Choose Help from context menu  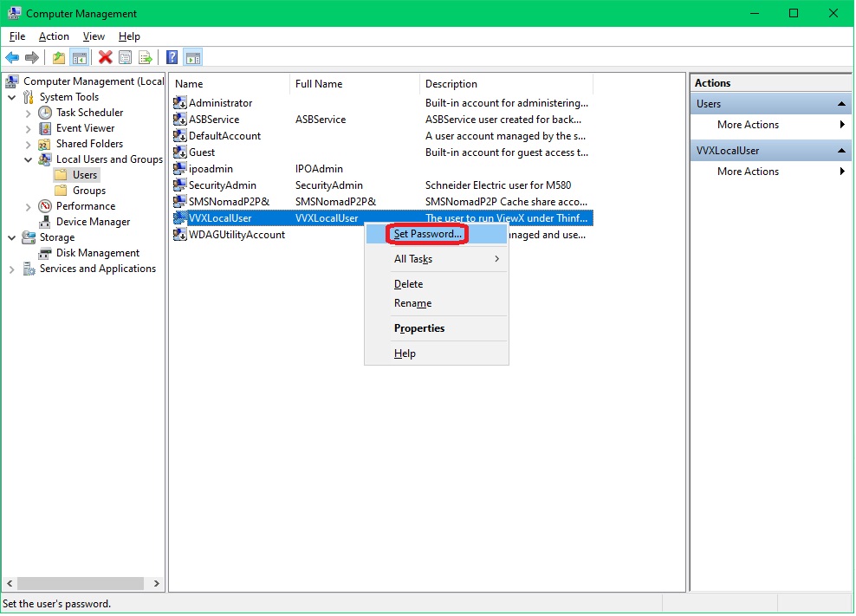click(x=436, y=353)
